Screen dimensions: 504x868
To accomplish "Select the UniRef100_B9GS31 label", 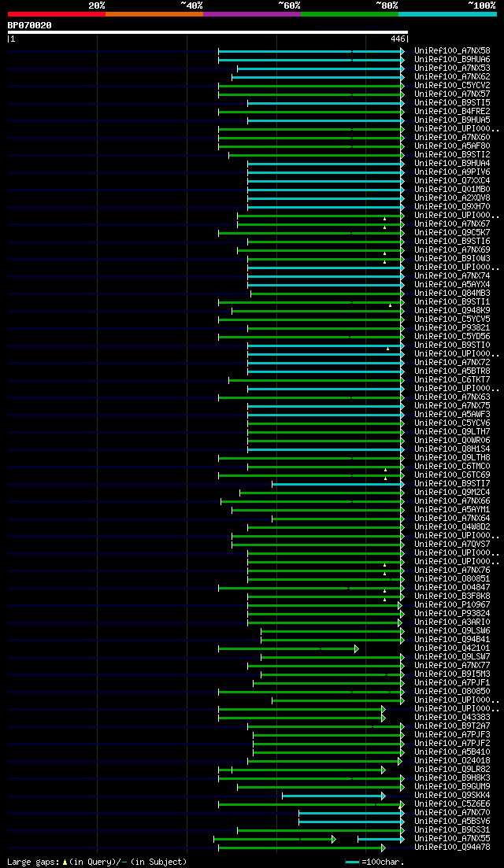I will (x=452, y=829).
